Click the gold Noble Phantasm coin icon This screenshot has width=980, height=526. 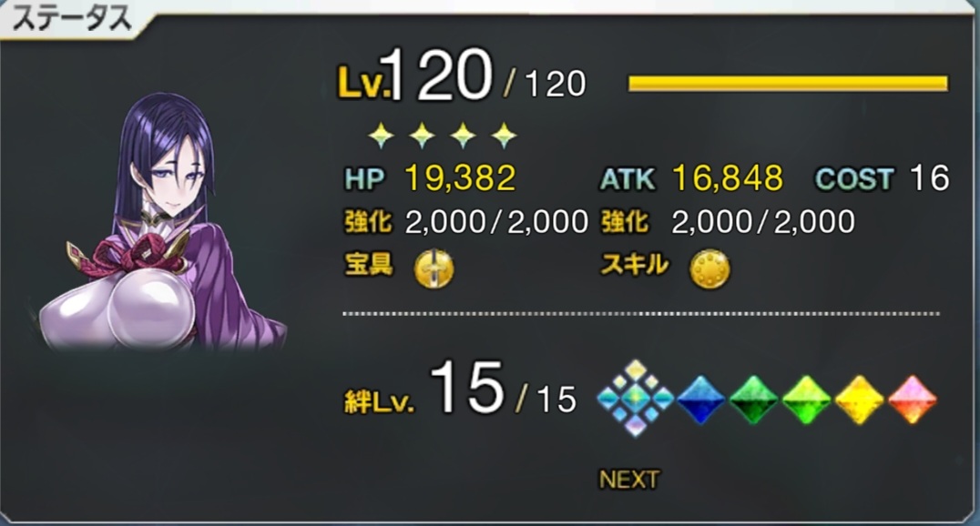[x=434, y=268]
